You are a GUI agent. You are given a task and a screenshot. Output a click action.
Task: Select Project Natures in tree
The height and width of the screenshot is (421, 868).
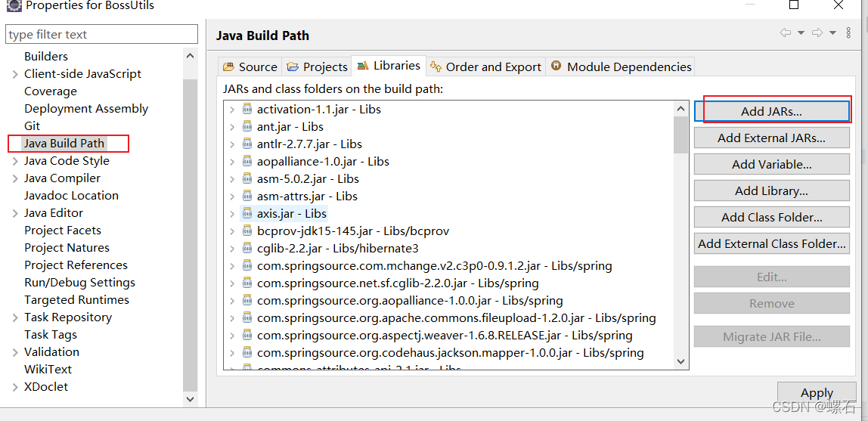tap(67, 248)
